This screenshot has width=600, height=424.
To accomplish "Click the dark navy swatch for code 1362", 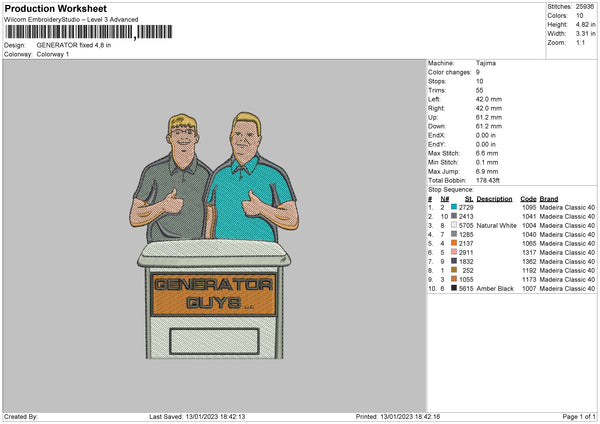I will tap(454, 261).
